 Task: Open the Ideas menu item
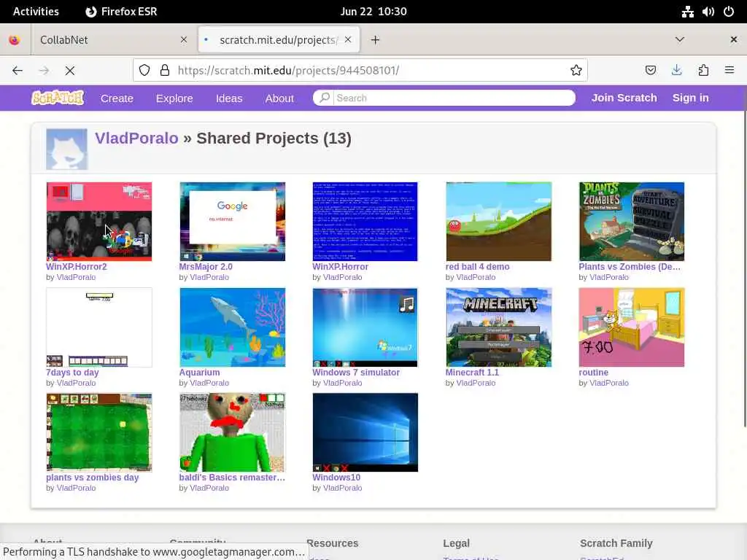click(x=229, y=98)
